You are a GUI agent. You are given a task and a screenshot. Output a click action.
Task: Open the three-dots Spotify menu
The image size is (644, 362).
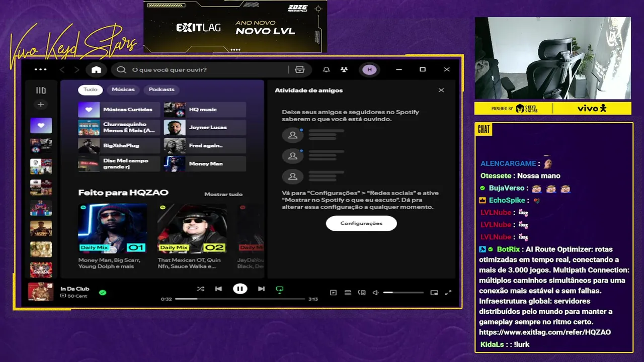pos(40,69)
